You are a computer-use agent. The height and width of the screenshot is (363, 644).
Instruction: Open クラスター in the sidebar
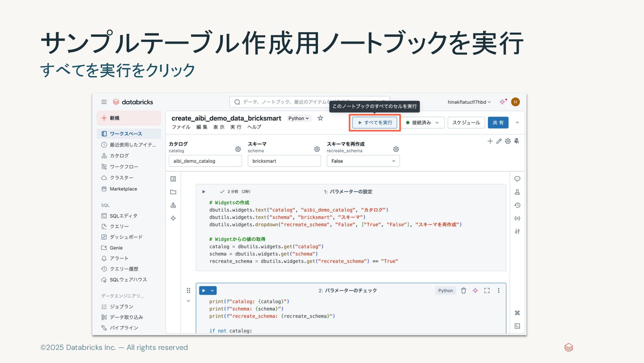pos(129,178)
